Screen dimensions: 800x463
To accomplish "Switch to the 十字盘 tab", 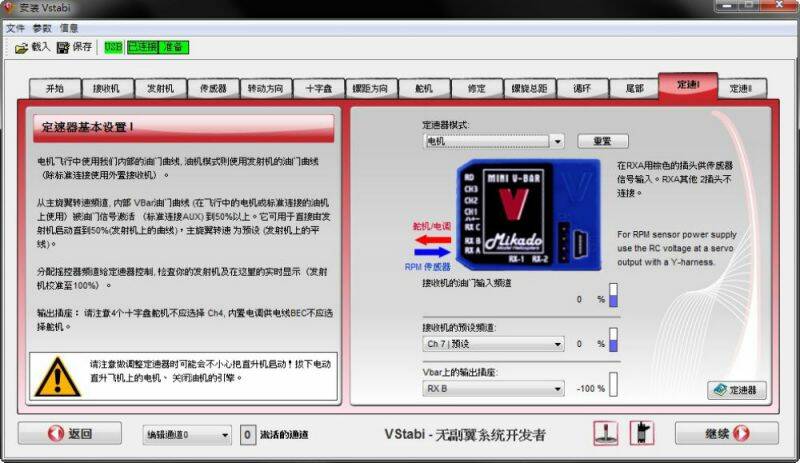I will pos(319,88).
